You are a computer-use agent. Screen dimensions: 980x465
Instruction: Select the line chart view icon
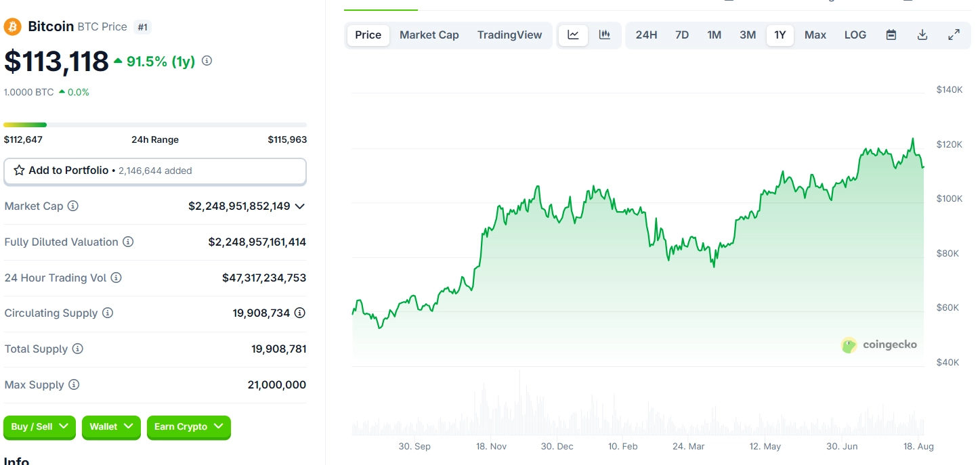[x=573, y=35]
